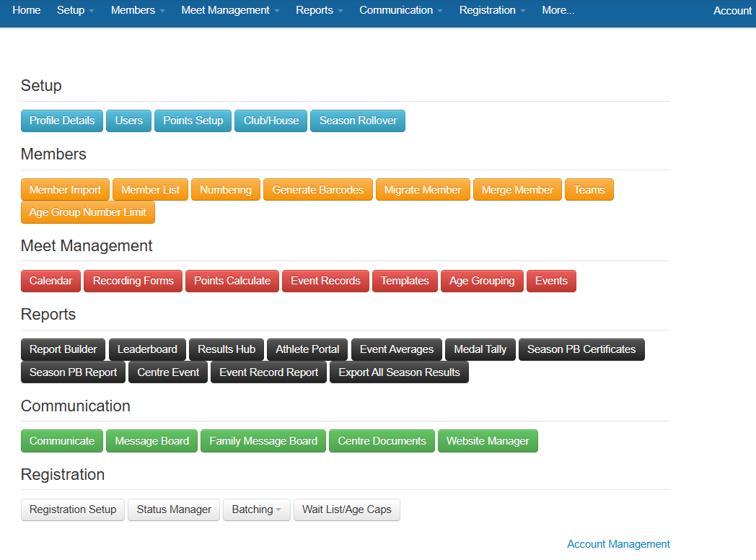756x560 pixels.
Task: Open Profile Details under Setup
Action: pos(61,121)
